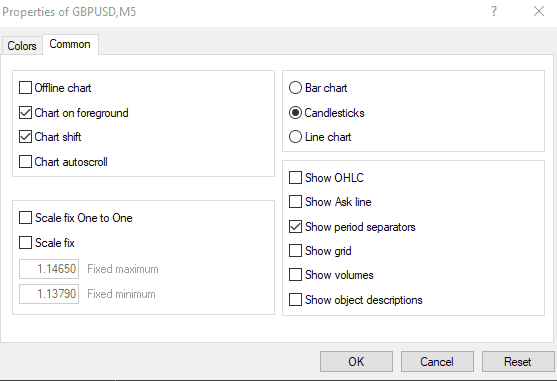The image size is (557, 381).
Task: Tick Scale fix One to One
Action: tap(25, 218)
